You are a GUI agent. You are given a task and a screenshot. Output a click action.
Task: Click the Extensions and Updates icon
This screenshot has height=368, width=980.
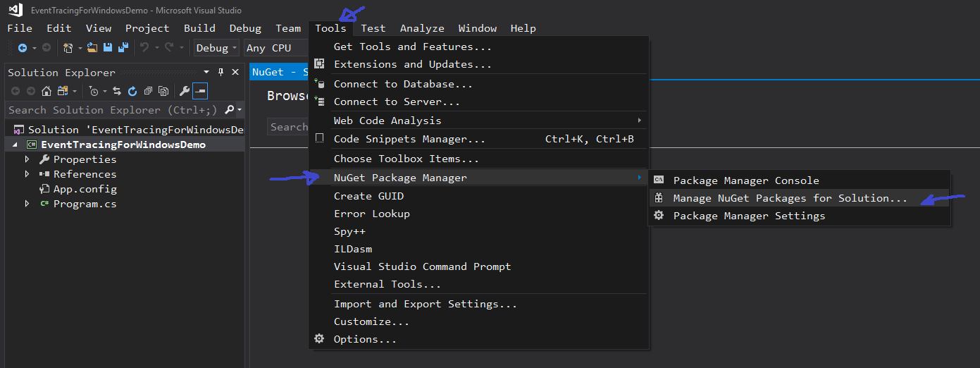click(x=319, y=64)
